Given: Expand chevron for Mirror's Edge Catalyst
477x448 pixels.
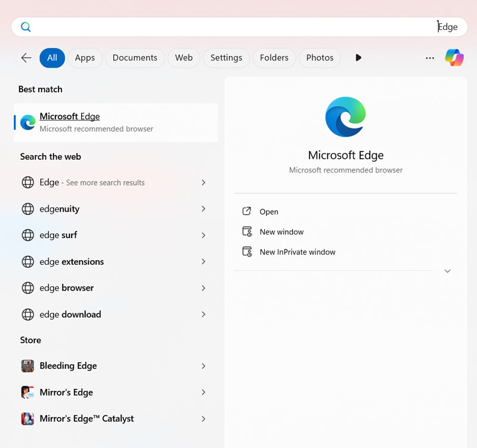Looking at the screenshot, I should (203, 419).
